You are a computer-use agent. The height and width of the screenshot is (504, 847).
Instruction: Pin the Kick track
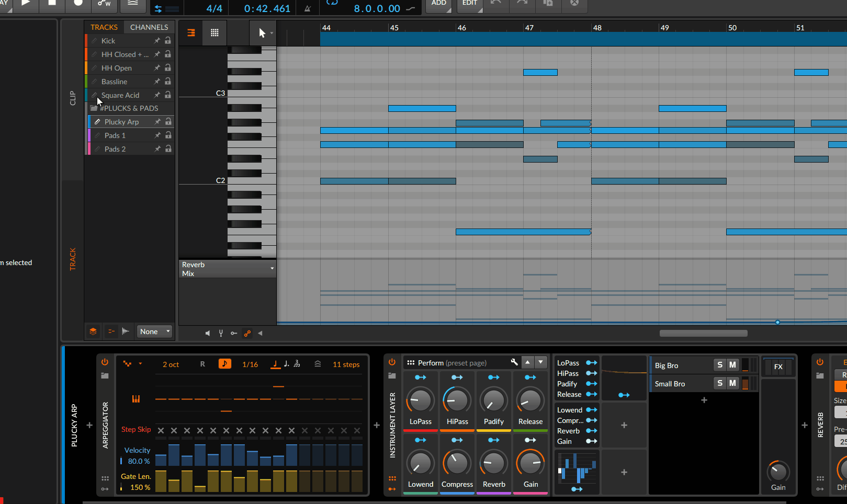tap(157, 41)
